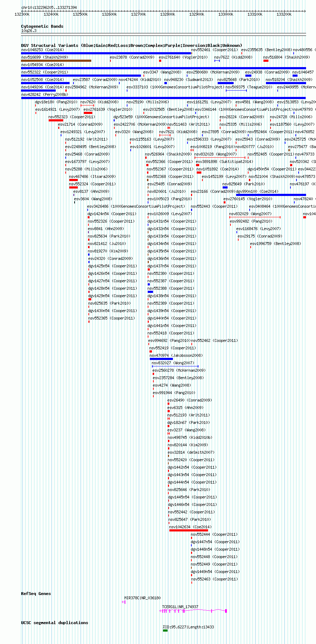
Task: Select variant nsv1054934 (Coe2014)
Action: tap(43, 65)
